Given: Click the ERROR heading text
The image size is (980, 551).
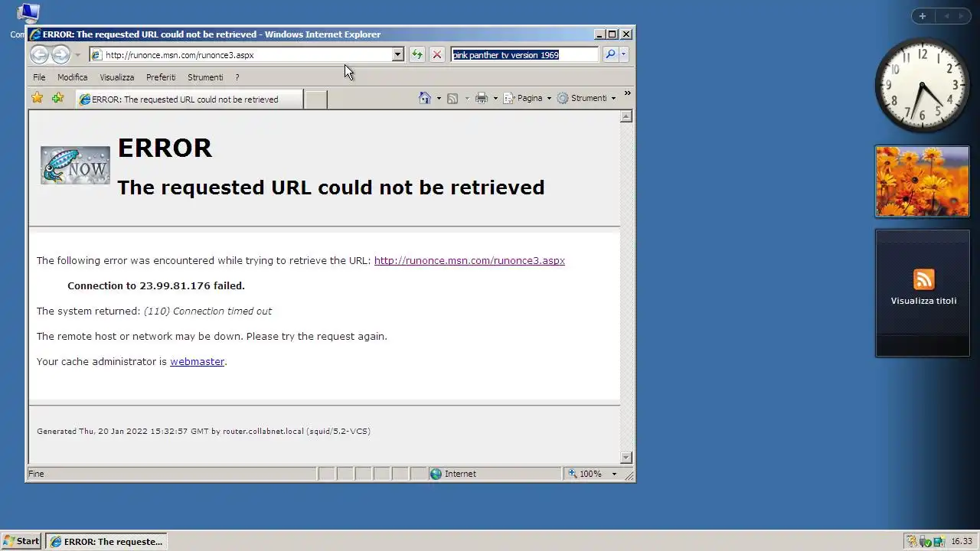Looking at the screenshot, I should 165,148.
